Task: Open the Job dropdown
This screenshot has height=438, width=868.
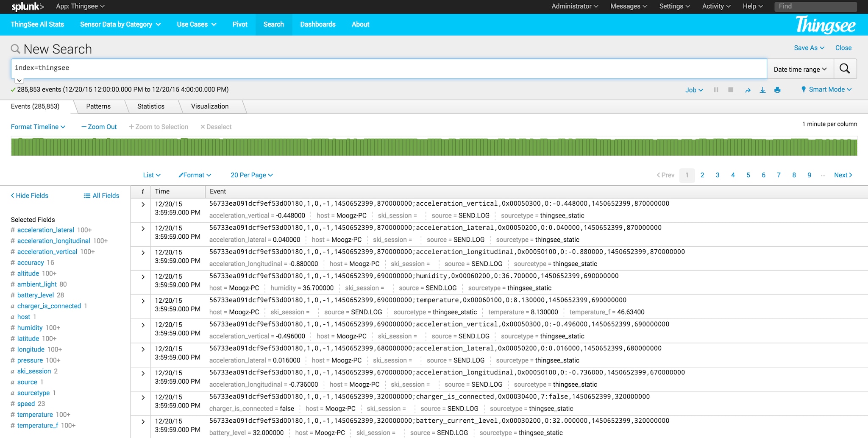Action: coord(694,90)
